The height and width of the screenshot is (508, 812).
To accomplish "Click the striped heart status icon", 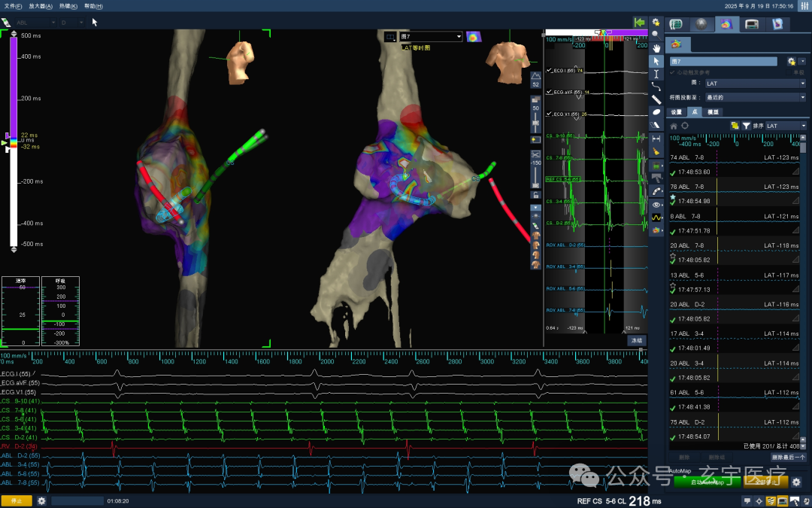I will pos(771,501).
